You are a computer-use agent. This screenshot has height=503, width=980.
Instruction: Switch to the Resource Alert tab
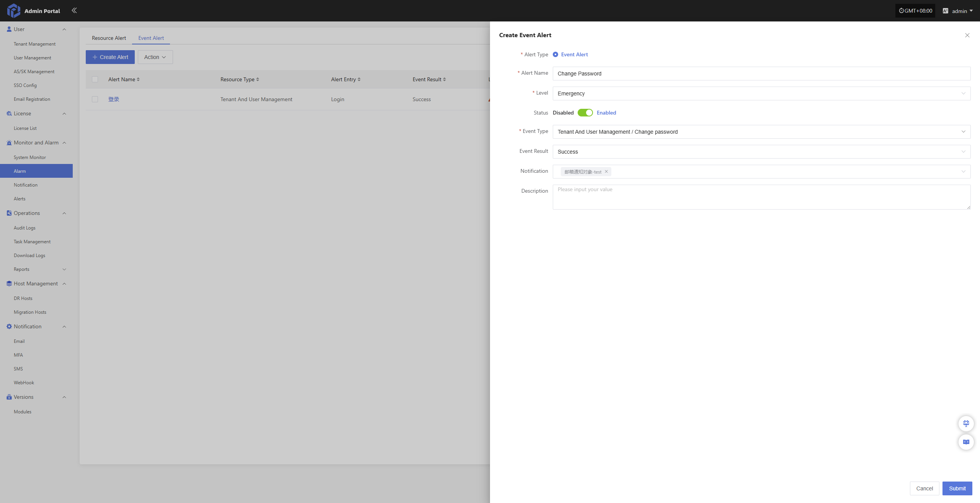click(109, 38)
